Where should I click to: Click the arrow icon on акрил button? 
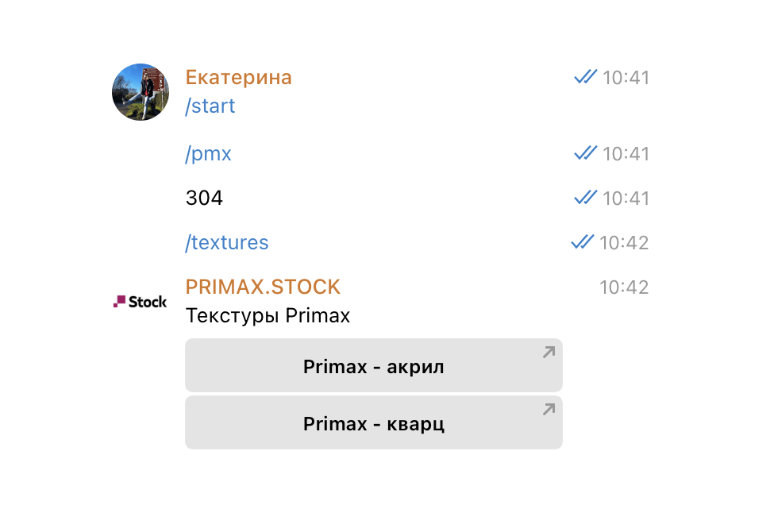click(549, 352)
